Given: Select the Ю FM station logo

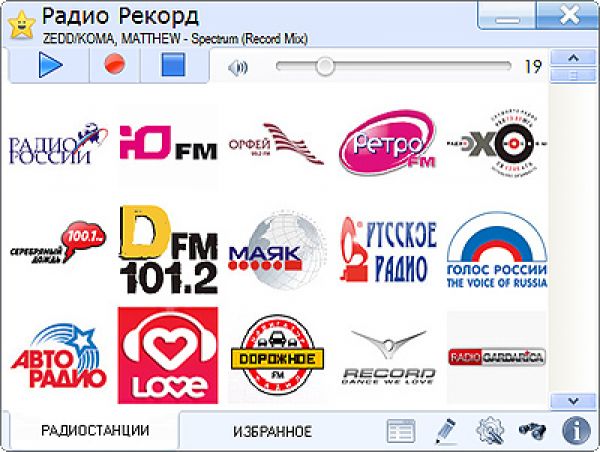Looking at the screenshot, I should [168, 142].
